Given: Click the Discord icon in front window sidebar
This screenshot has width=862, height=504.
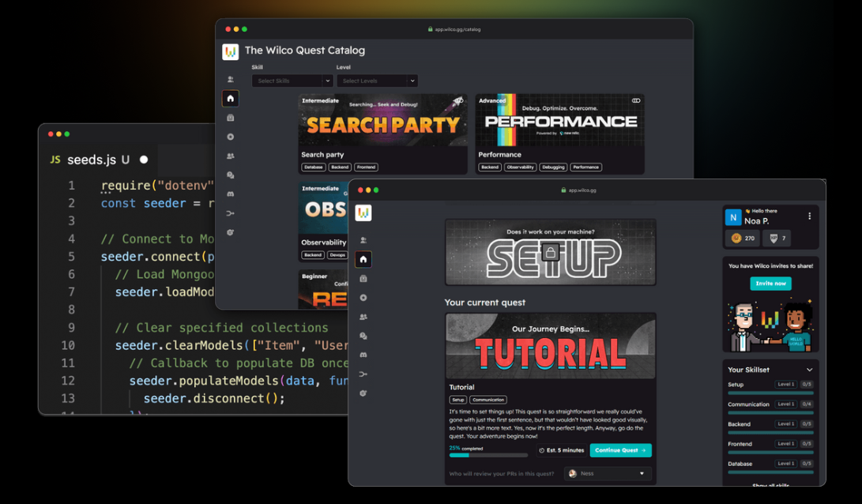Looking at the screenshot, I should [363, 355].
